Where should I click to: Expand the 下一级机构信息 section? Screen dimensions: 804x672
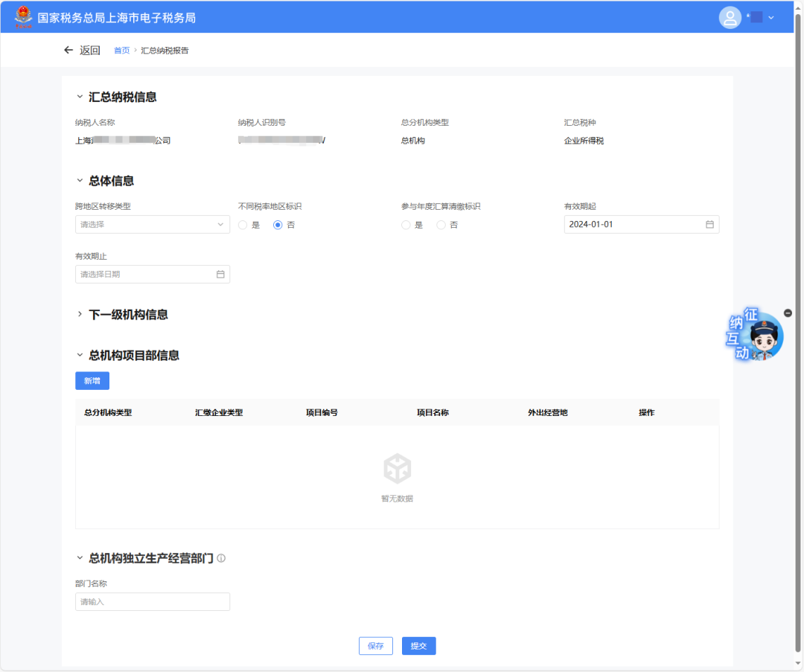(x=80, y=313)
